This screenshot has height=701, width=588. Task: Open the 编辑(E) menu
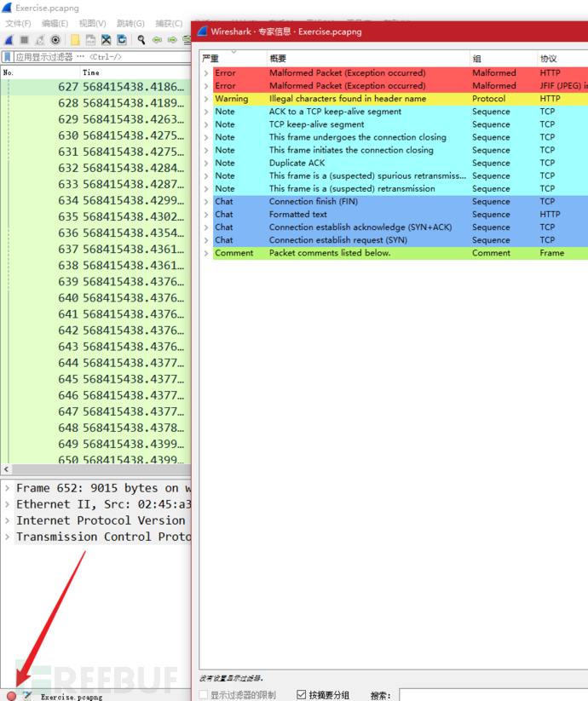point(55,23)
